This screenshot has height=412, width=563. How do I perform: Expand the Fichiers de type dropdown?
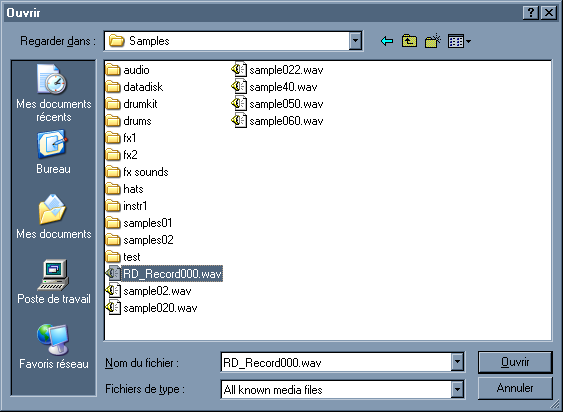tap(457, 389)
